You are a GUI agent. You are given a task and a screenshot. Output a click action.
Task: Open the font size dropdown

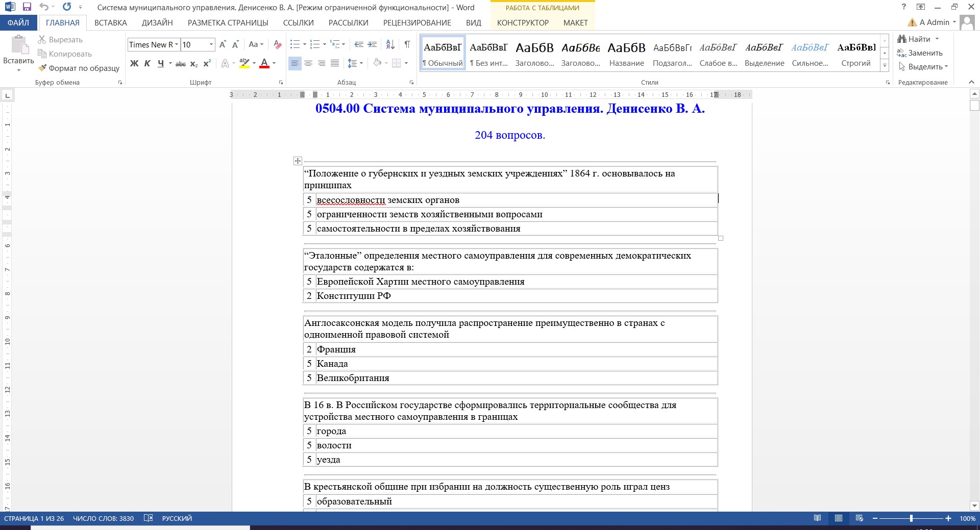click(x=211, y=45)
